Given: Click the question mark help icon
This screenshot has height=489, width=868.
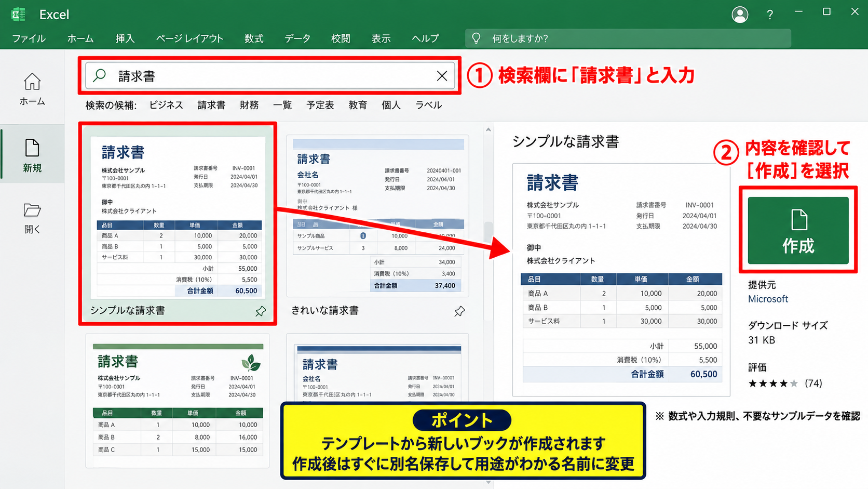Looking at the screenshot, I should point(770,15).
